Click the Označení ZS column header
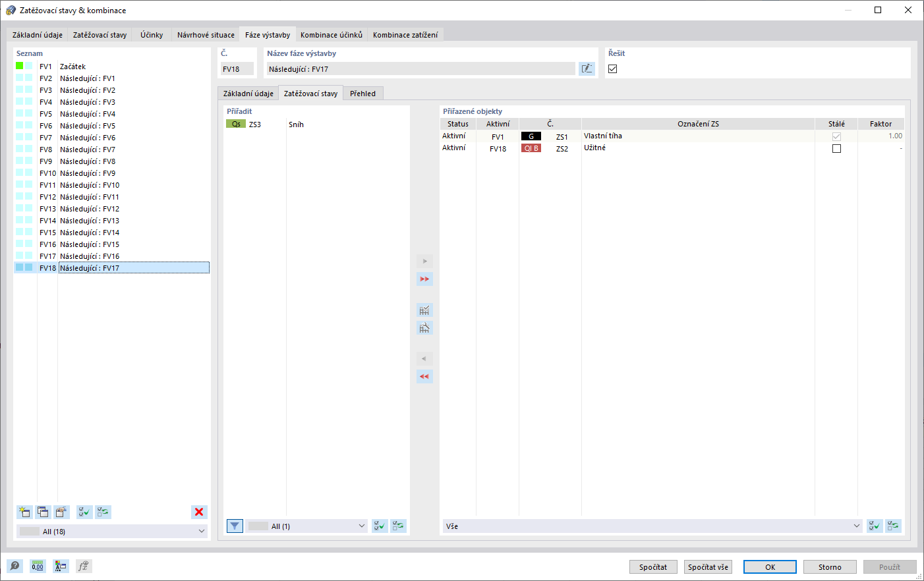Viewport: 924px width, 581px height. click(698, 124)
